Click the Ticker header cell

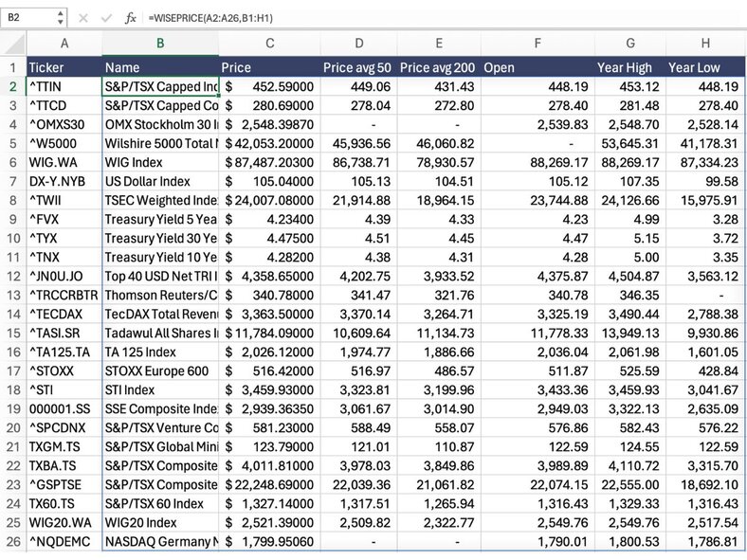tap(64, 67)
